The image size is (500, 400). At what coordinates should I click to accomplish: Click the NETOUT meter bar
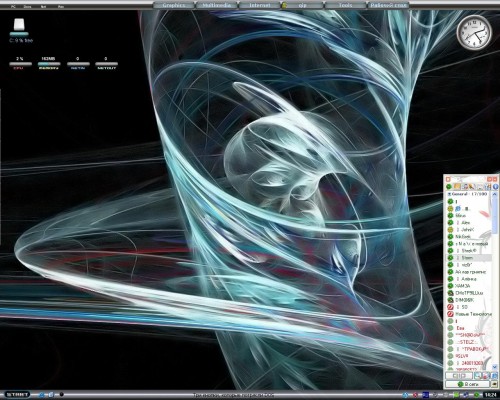[106, 64]
